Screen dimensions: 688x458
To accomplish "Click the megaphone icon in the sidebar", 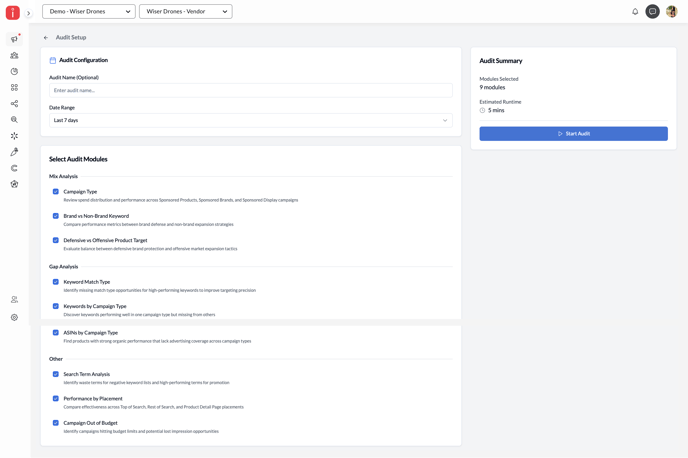I will [14, 39].
